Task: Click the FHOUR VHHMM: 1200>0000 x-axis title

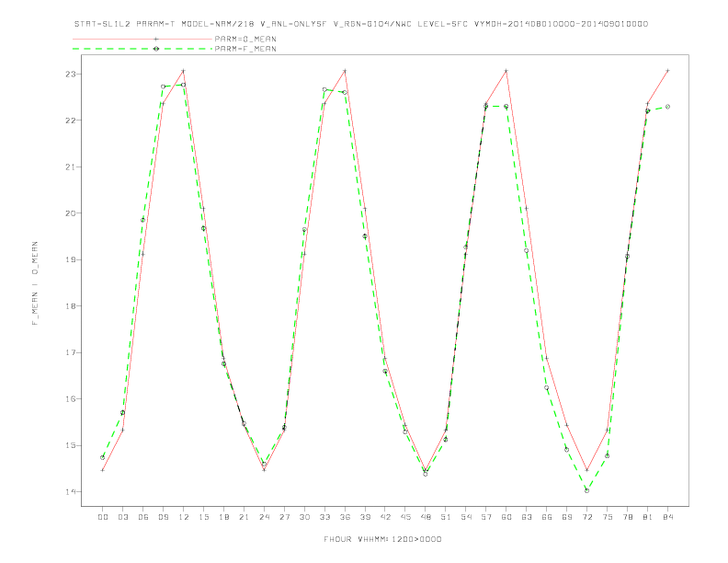Action: pyautogui.click(x=382, y=539)
